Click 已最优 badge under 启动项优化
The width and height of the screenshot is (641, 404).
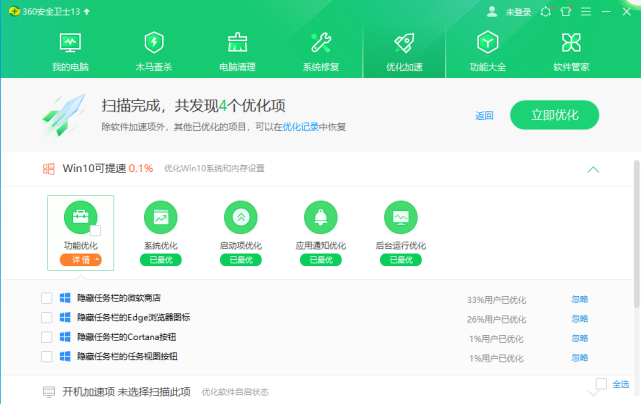pyautogui.click(x=241, y=260)
